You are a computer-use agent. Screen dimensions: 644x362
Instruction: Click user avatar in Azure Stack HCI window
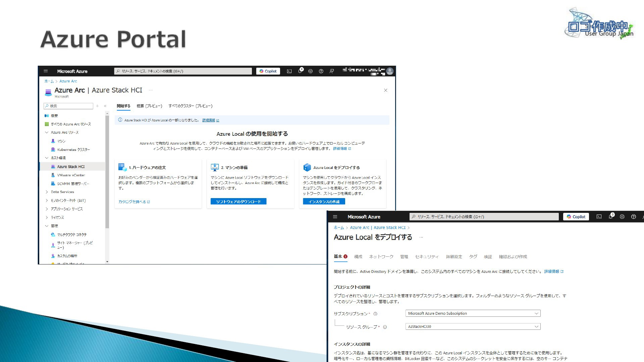coord(390,71)
